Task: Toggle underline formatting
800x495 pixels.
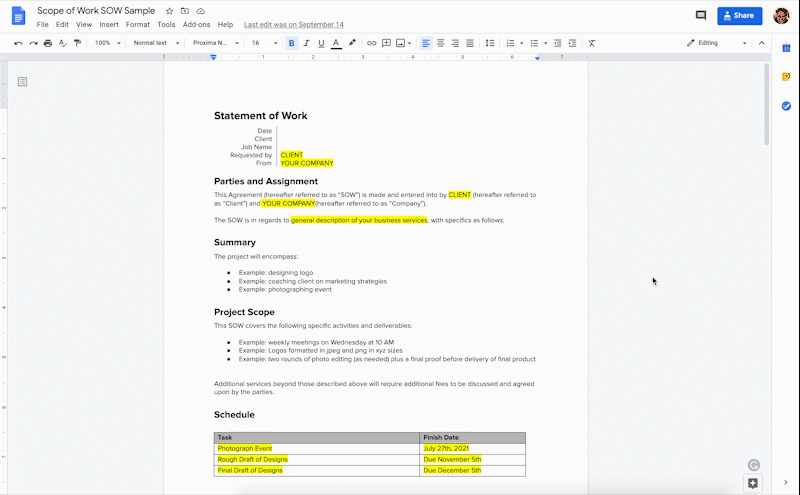Action: (x=321, y=43)
